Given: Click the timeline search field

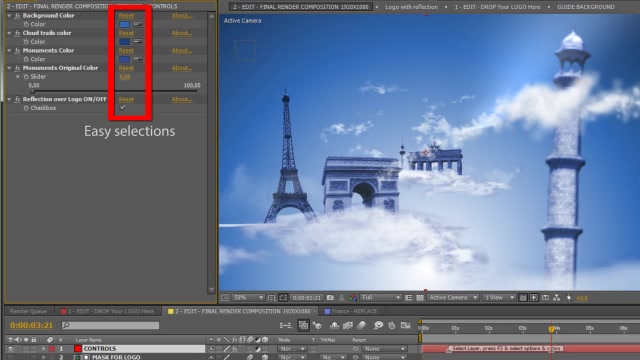Looking at the screenshot, I should (110, 325).
